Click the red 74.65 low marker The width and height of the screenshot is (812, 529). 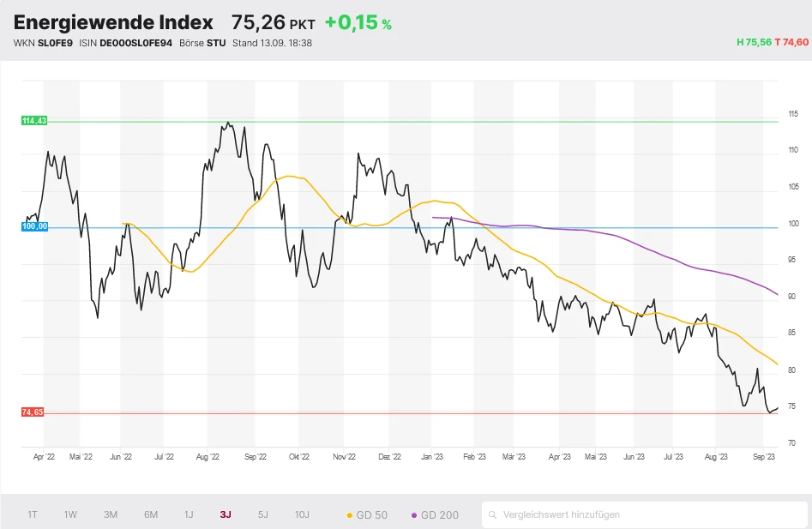(x=33, y=412)
